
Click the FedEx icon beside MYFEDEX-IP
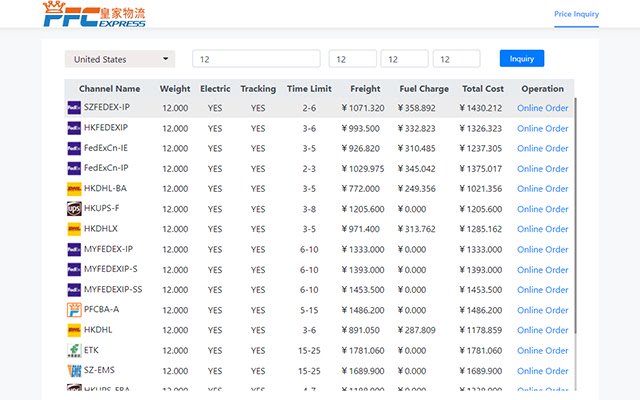point(74,249)
